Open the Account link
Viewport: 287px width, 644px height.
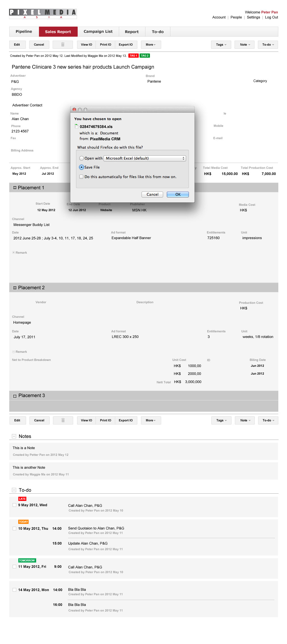point(219,17)
